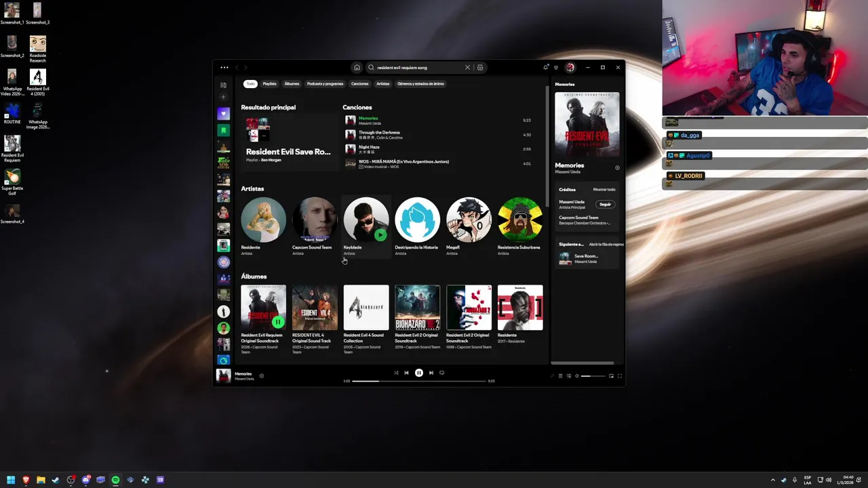Add Memories to library in side panel
The width and height of the screenshot is (868, 488).
[x=617, y=167]
